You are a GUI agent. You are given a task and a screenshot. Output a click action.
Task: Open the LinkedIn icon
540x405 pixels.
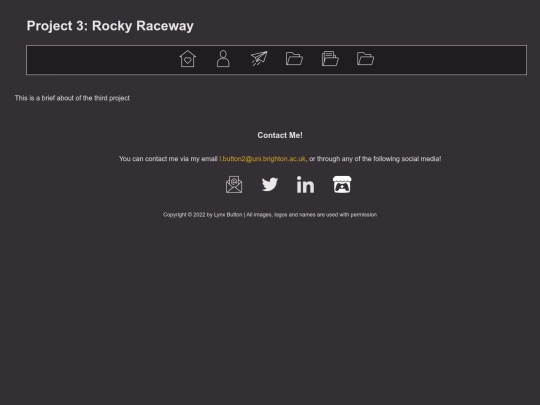point(305,185)
